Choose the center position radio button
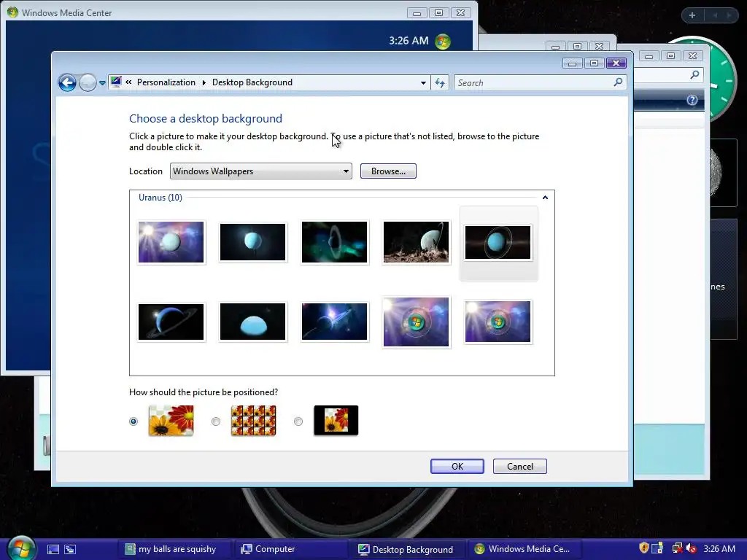Screen dimensions: 747x560 (x=298, y=421)
